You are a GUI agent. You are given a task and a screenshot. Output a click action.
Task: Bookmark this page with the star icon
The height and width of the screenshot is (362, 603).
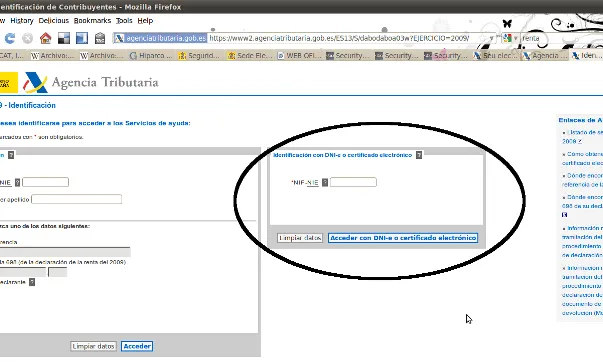point(483,38)
